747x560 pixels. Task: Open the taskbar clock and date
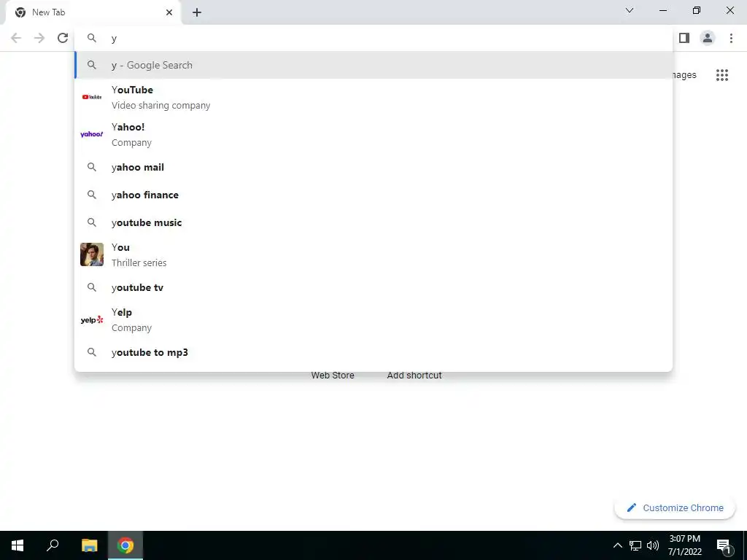tap(684, 545)
